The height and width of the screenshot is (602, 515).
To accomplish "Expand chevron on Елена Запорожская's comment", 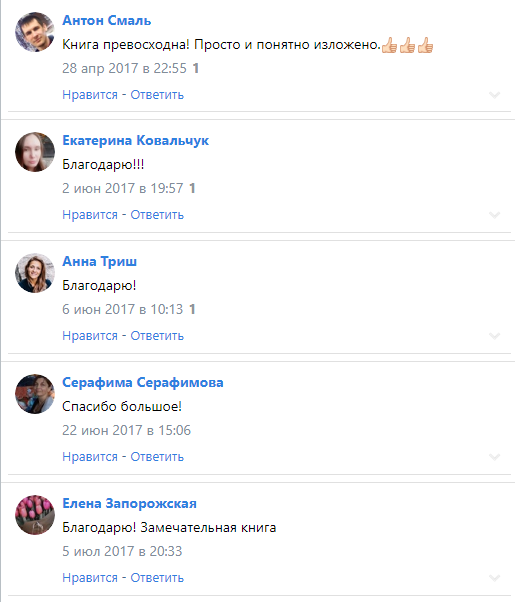I will click(x=494, y=578).
